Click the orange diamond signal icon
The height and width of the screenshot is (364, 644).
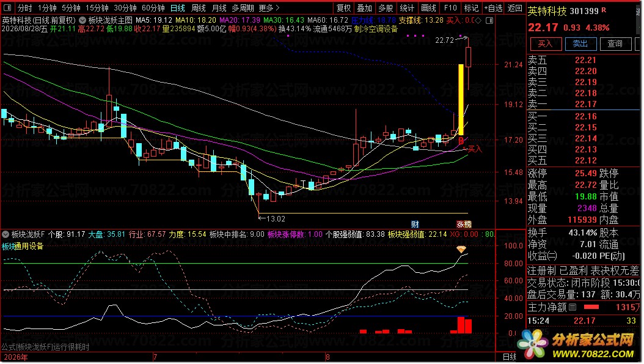click(x=461, y=249)
